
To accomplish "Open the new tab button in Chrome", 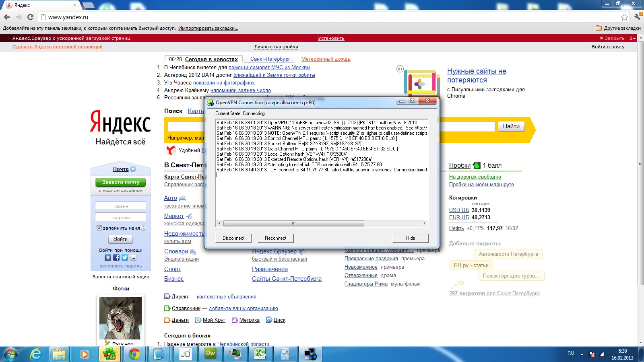I will pyautogui.click(x=88, y=5).
